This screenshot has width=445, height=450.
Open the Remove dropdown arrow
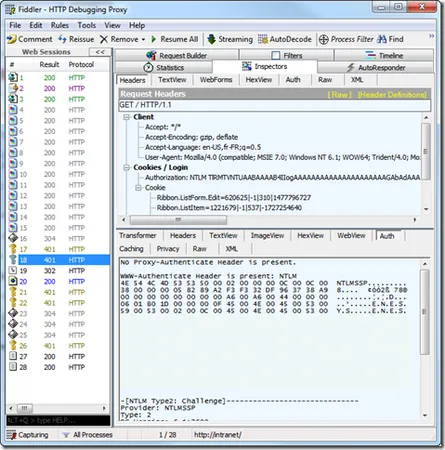(143, 40)
